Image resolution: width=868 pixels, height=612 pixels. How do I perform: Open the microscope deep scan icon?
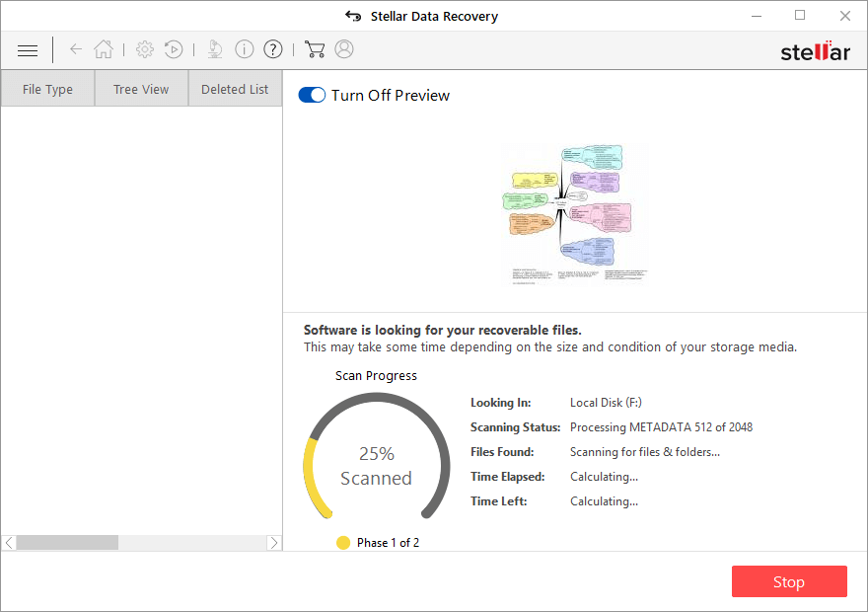point(215,49)
